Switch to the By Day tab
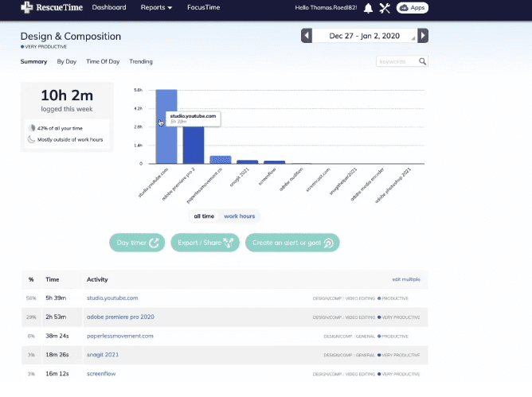The height and width of the screenshot is (397, 532). click(x=66, y=61)
